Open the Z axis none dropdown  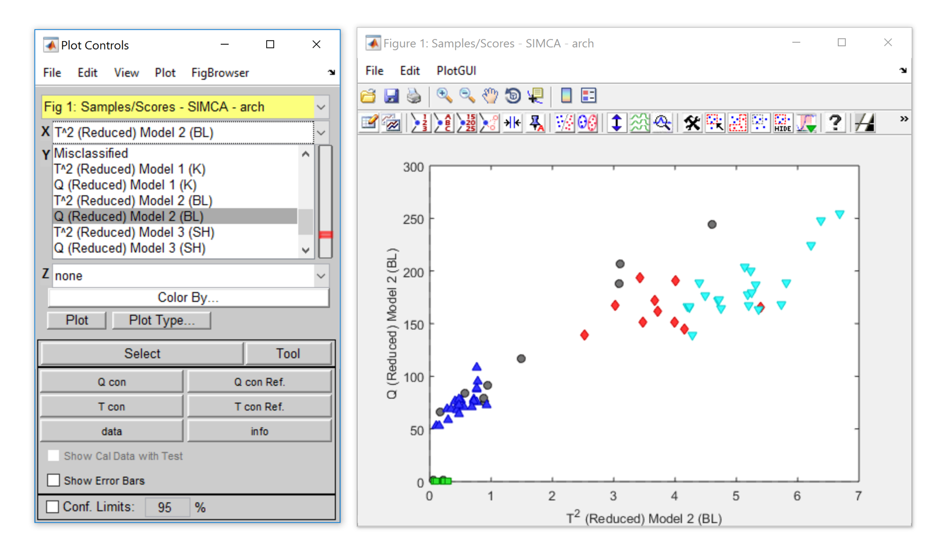point(321,276)
